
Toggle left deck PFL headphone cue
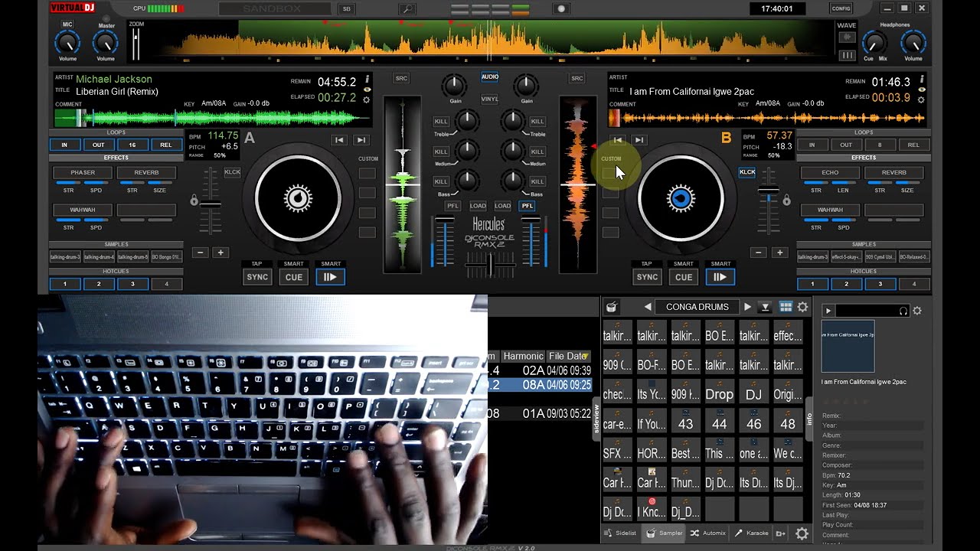[x=453, y=206]
